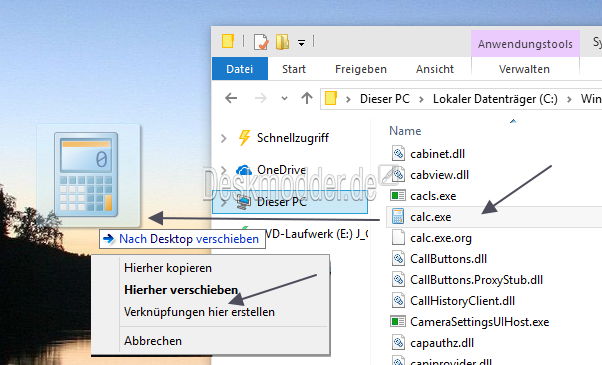This screenshot has height=365, width=602.
Task: Click the cabinet.dll file icon
Action: 398,154
